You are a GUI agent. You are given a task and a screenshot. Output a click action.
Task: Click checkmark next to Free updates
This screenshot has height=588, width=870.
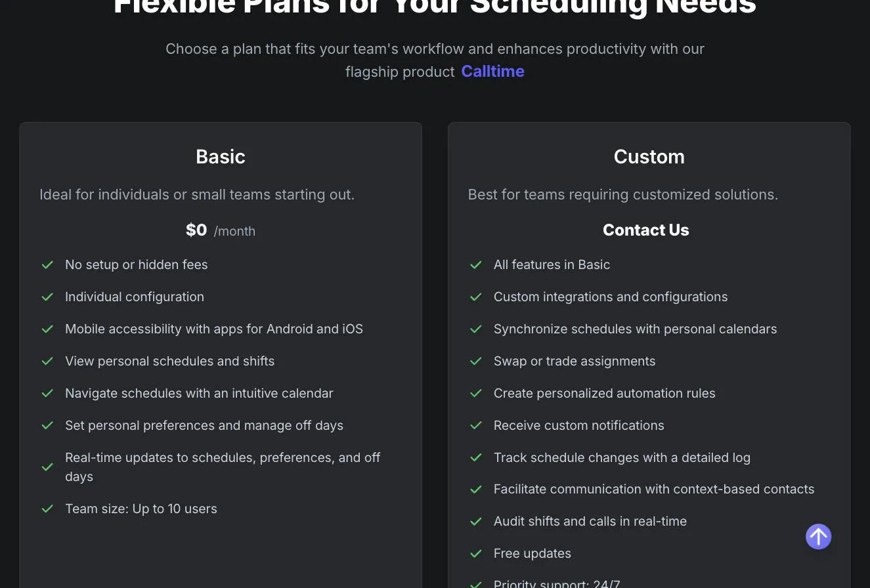click(476, 554)
